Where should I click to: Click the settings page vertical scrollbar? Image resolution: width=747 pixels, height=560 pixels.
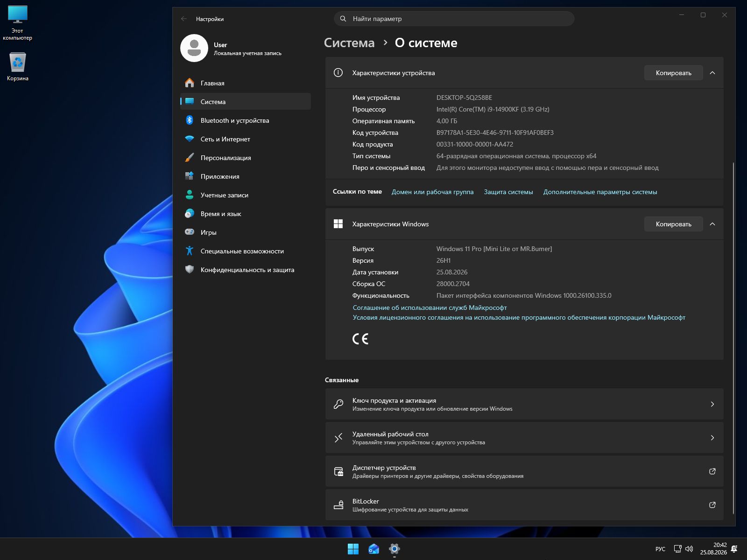click(x=733, y=338)
